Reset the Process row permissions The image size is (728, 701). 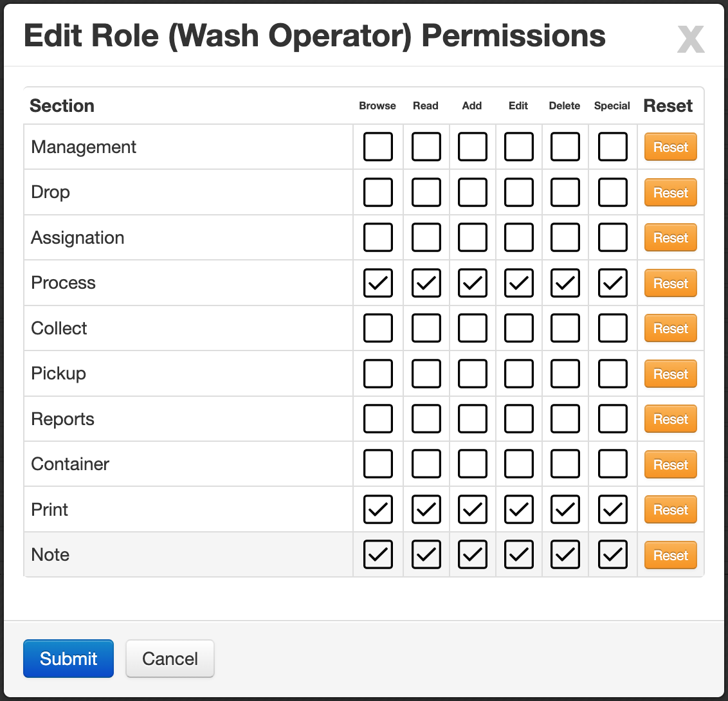coord(670,283)
